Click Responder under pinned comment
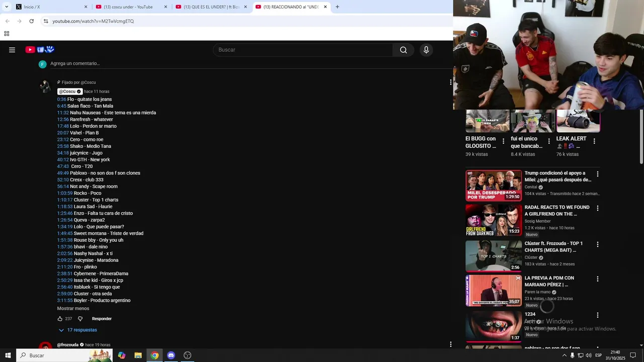 pyautogui.click(x=102, y=319)
